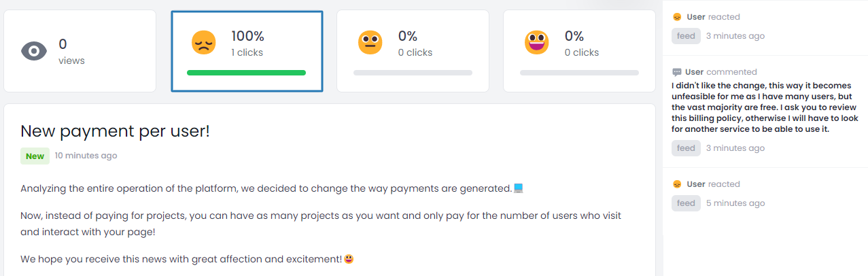Select the rightmost 0% clicks reaction card
Screen dimensions: 868x276
579,51
